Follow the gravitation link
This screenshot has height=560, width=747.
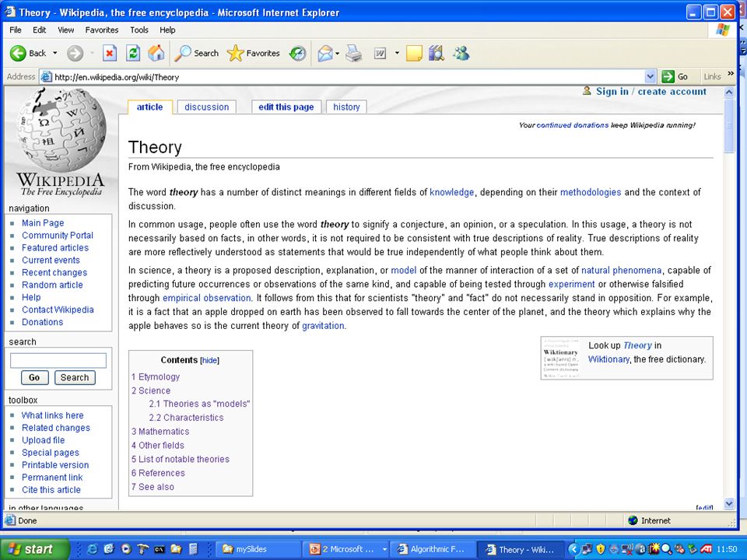[323, 326]
